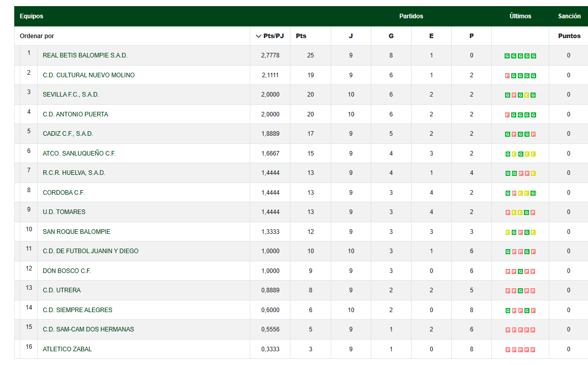Click Atletico Zabal 0,3333 value
Viewport: 588px width, 365px height.
271,349
